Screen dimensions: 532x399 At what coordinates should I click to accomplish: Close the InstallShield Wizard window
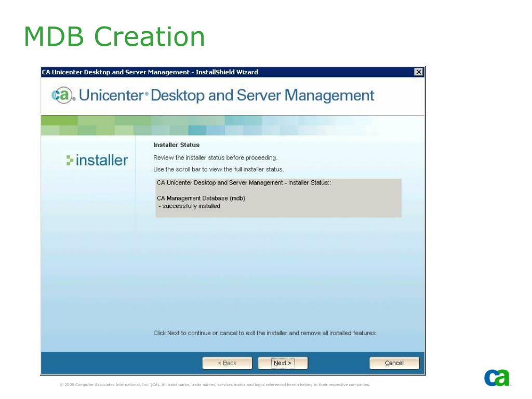[x=419, y=72]
